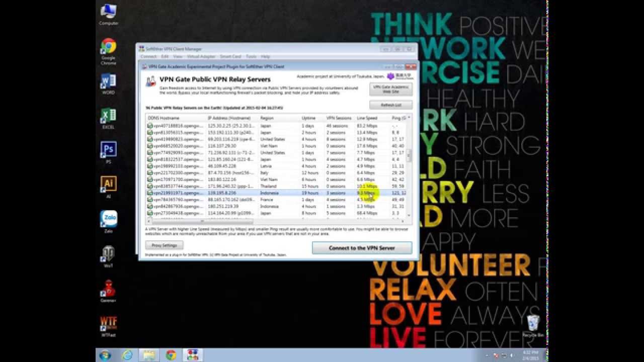Screen dimensions: 644x362
Task: Refresh the VPN server list
Action: pos(391,105)
